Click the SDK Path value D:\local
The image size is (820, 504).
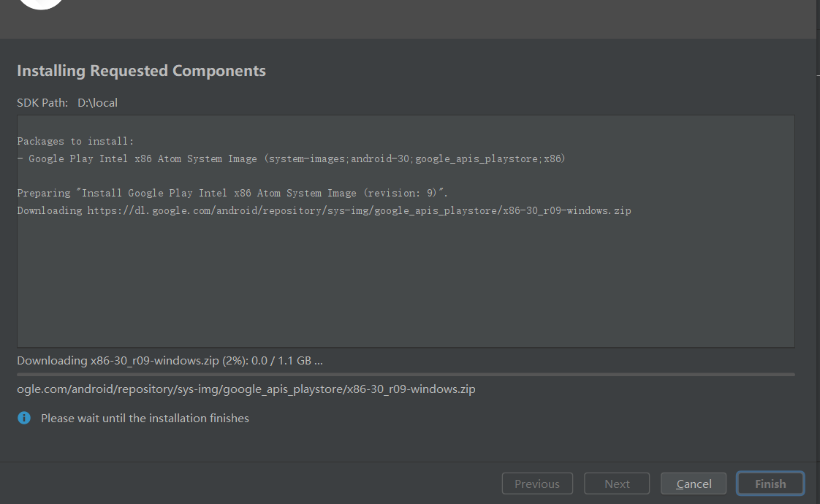click(x=98, y=102)
